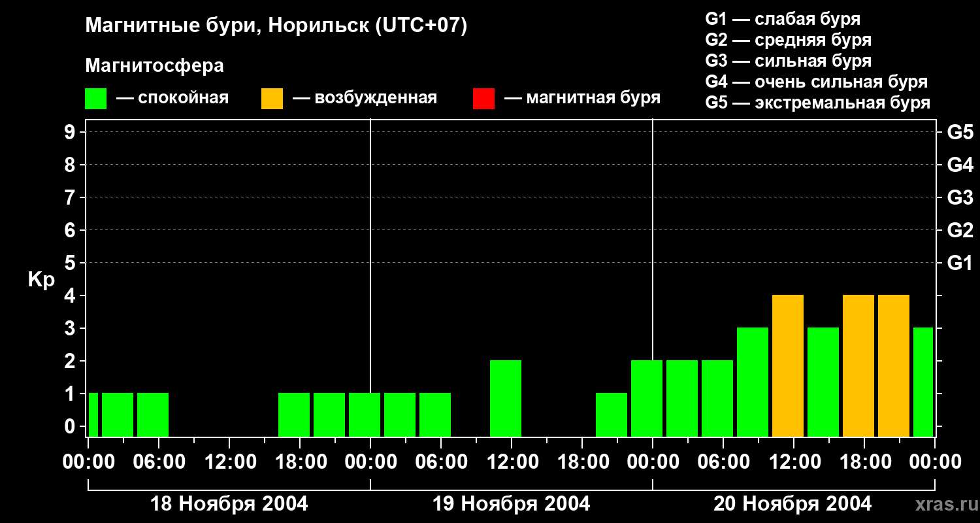980x523 pixels.
Task: Click the right-axis 'G4' storm level label
Action: coord(960,165)
